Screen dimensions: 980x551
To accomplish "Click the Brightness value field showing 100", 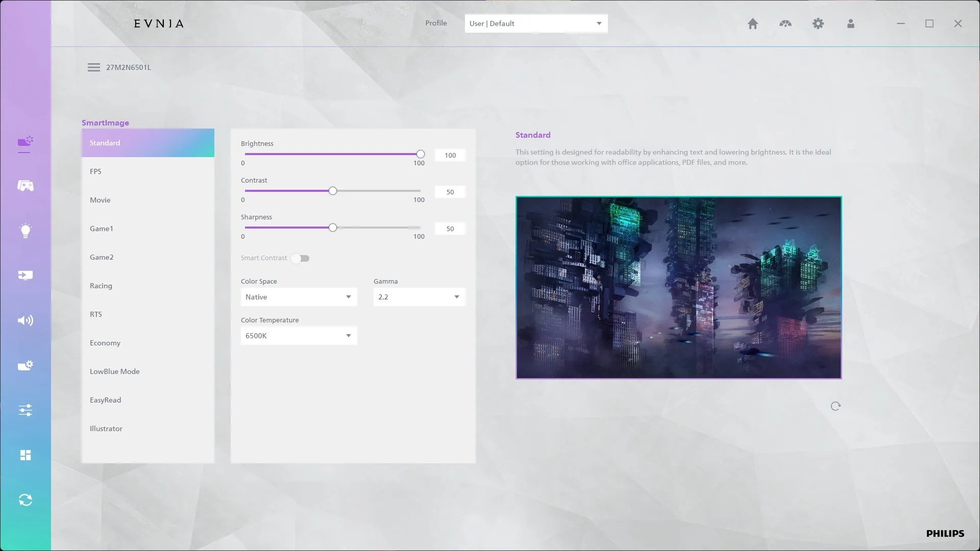I will click(450, 155).
